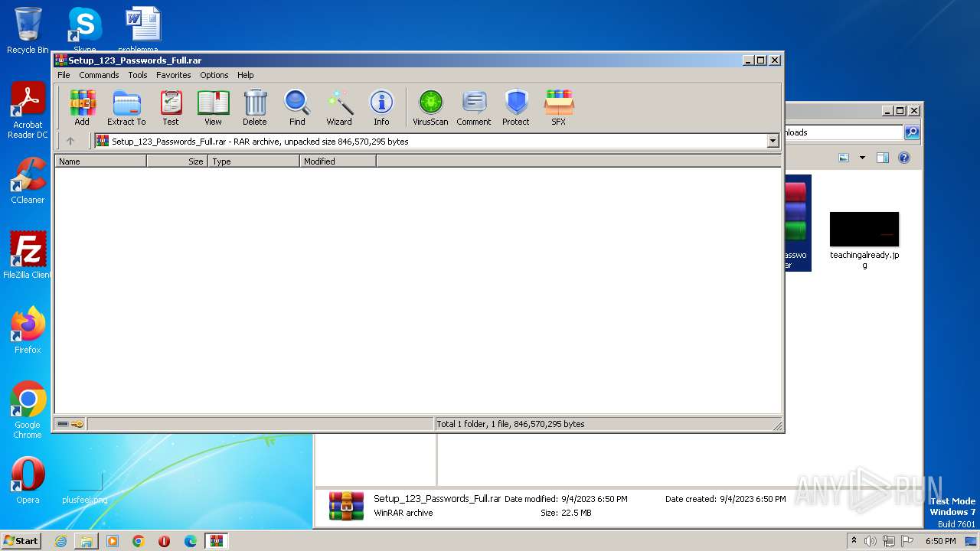Screen dimensions: 980x551
Task: Sort by the Type column header
Action: pos(253,161)
